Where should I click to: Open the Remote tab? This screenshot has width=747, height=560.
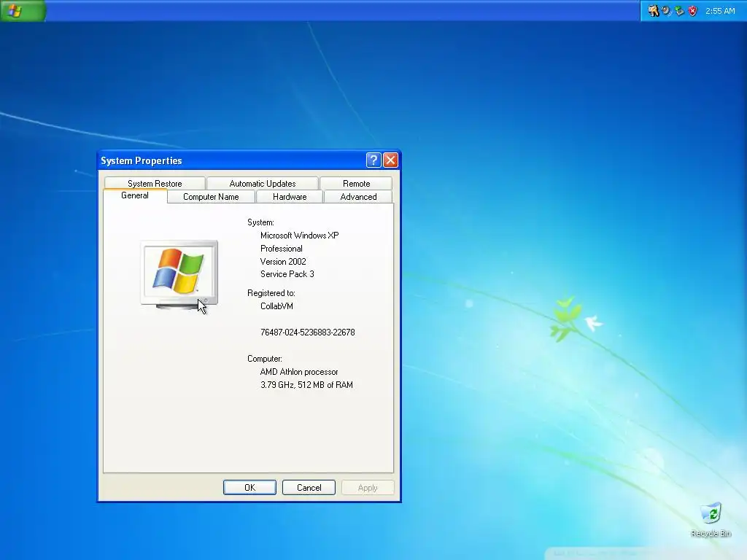coord(356,183)
